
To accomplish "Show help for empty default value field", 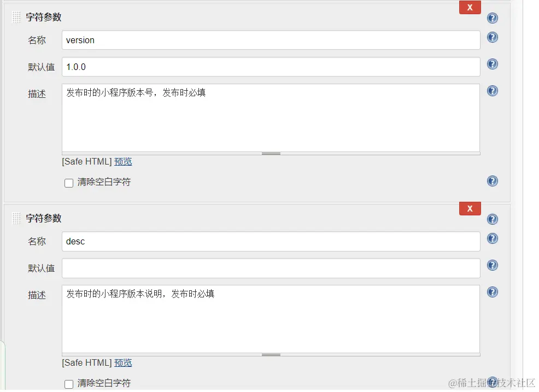I will 492,265.
